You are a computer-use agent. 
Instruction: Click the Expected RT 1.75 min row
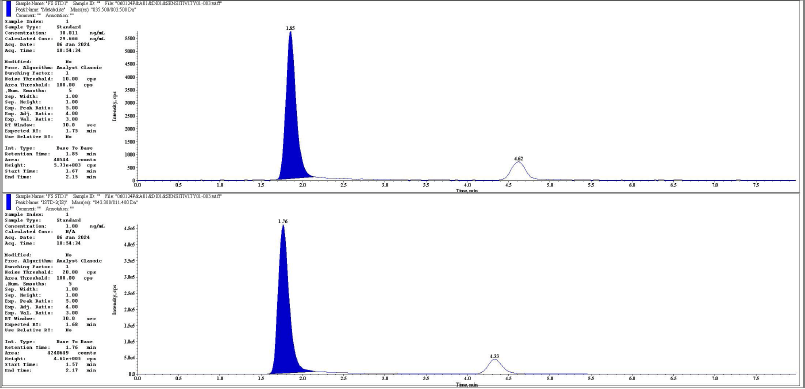click(50, 131)
